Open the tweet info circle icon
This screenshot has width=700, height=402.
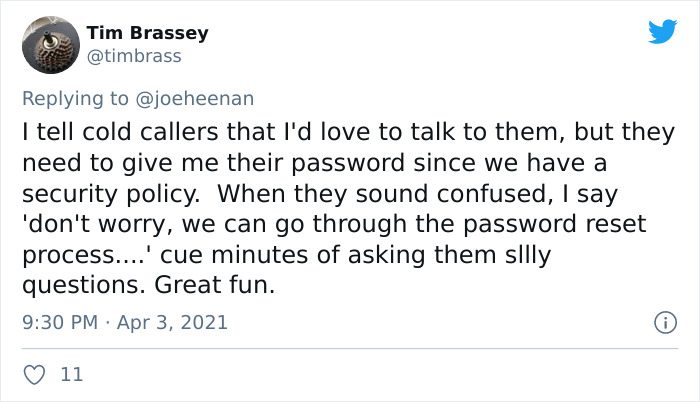[x=662, y=323]
